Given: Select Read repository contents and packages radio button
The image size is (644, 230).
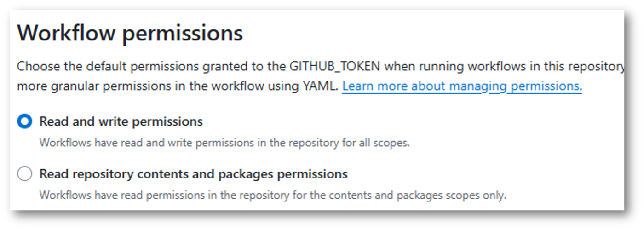Looking at the screenshot, I should pyautogui.click(x=24, y=174).
